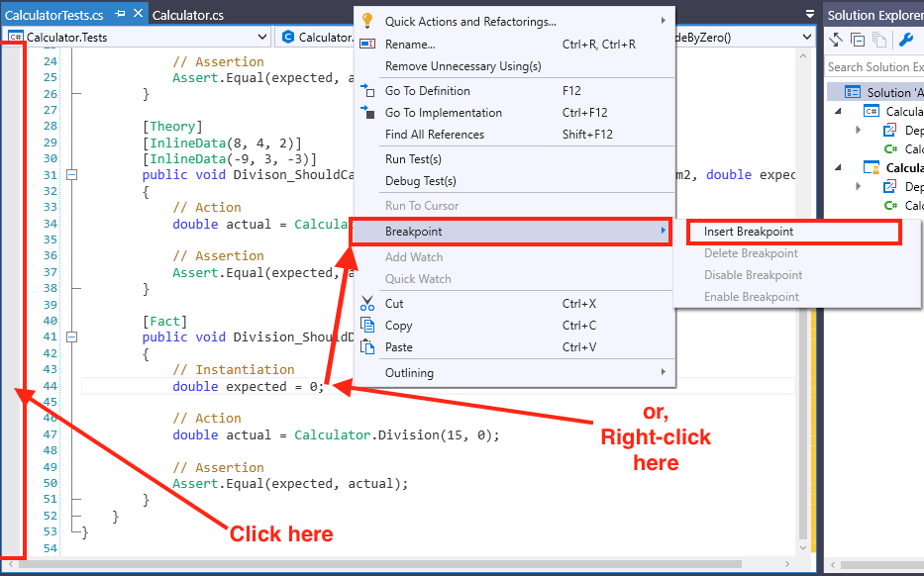
Task: Click the Cut scissors icon
Action: pos(367,304)
